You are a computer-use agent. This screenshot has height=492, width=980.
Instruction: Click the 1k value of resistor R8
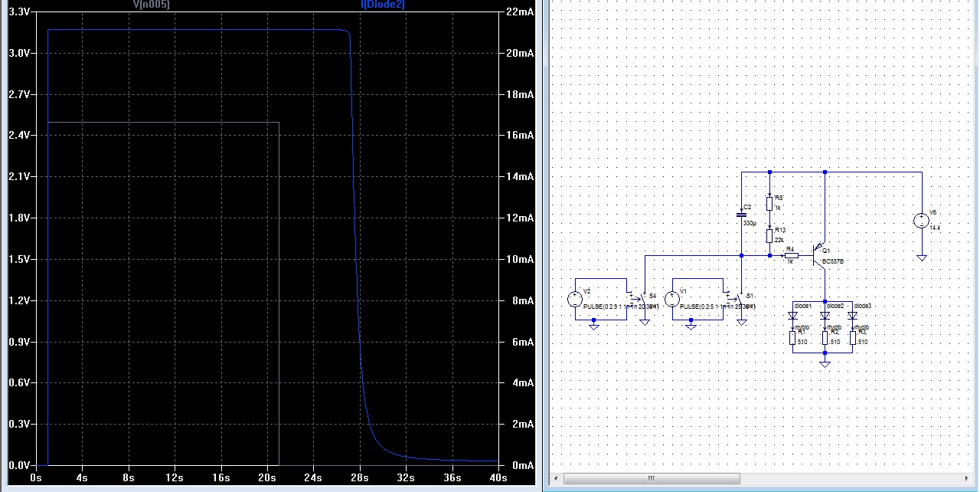click(777, 208)
